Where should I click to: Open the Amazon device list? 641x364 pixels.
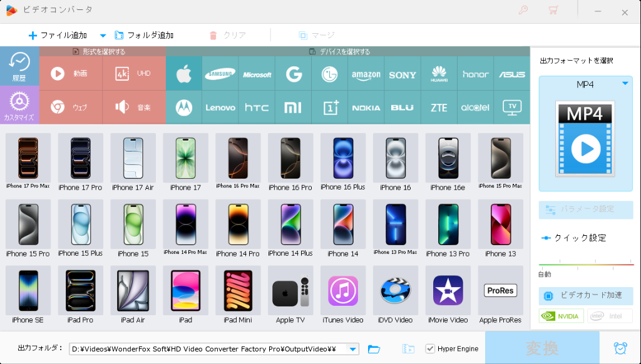coord(366,74)
